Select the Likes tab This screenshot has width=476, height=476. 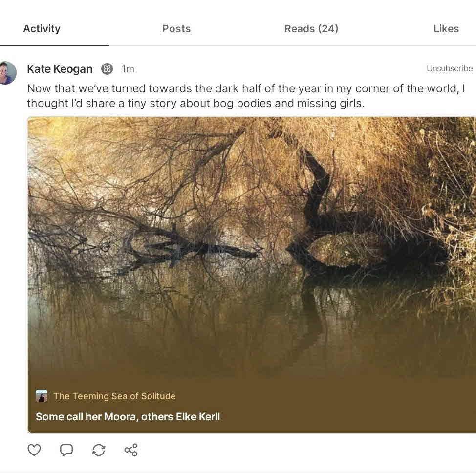pyautogui.click(x=446, y=29)
